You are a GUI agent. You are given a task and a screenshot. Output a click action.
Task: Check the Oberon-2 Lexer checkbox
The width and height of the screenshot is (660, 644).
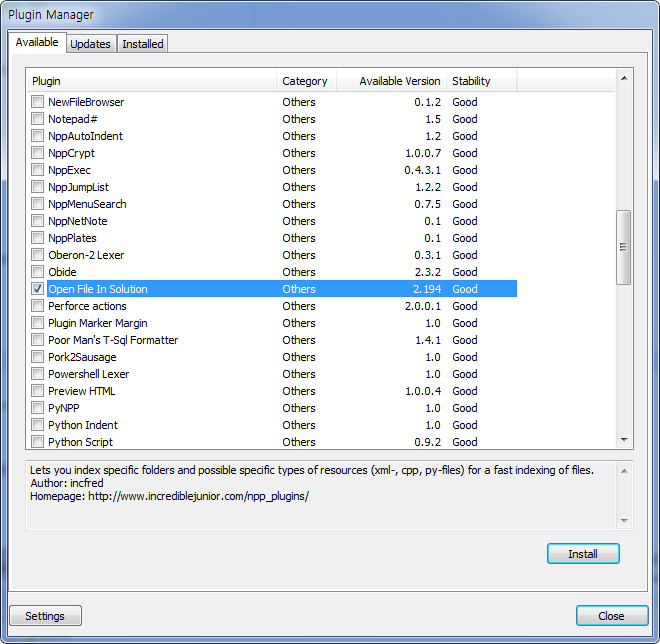37,255
